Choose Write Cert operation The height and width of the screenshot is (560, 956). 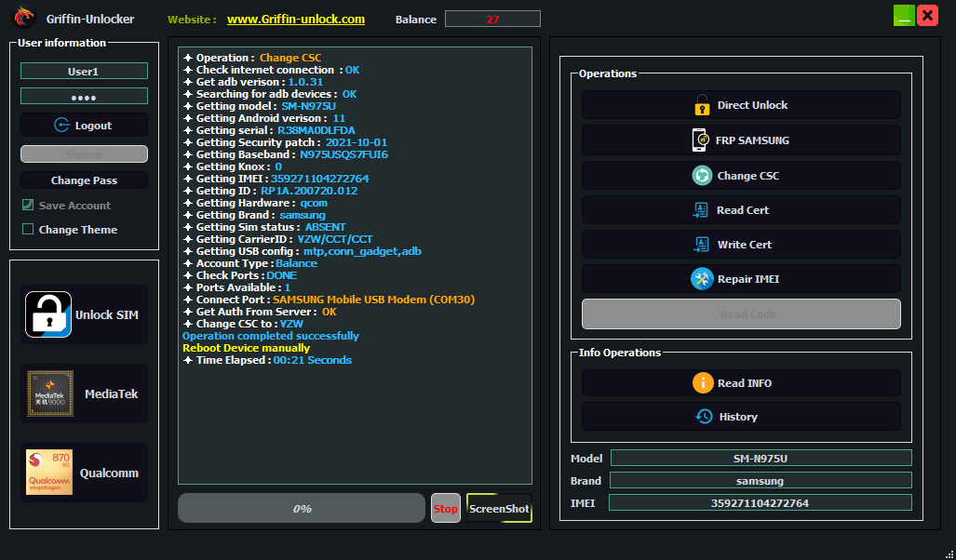(741, 245)
